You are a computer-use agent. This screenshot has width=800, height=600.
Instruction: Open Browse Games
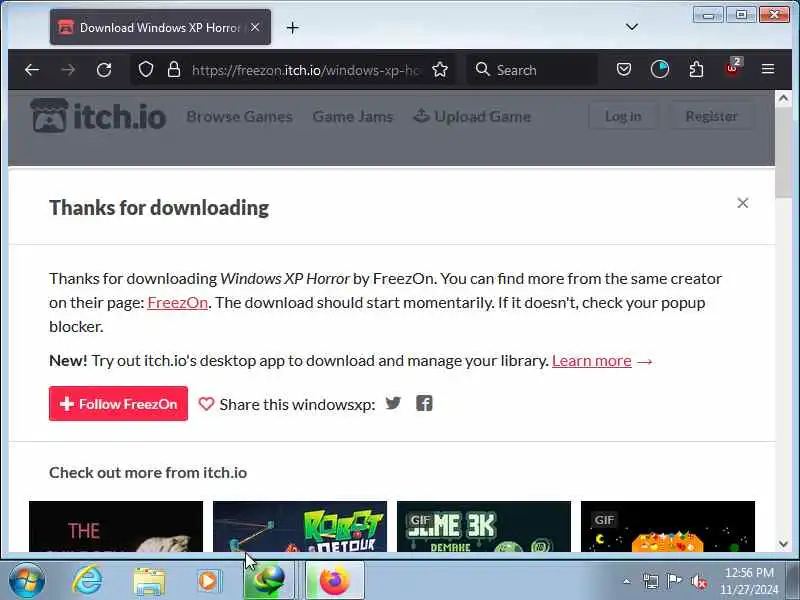tap(239, 117)
